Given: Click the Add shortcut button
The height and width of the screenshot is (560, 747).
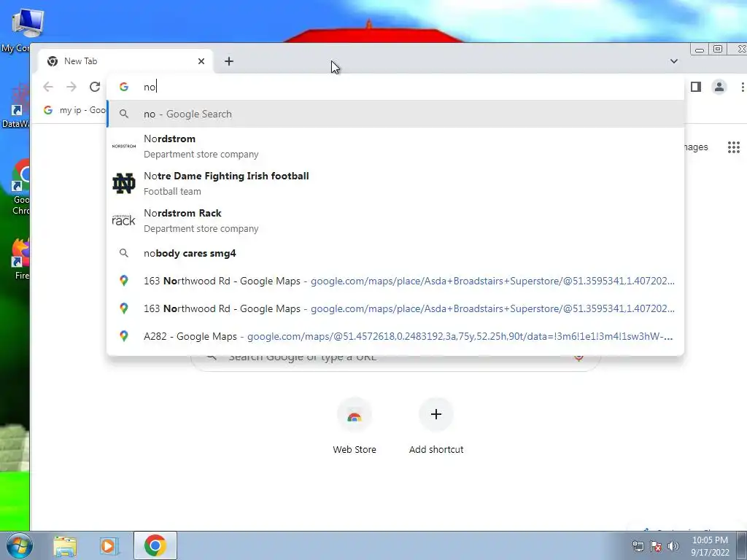Looking at the screenshot, I should click(x=436, y=426).
